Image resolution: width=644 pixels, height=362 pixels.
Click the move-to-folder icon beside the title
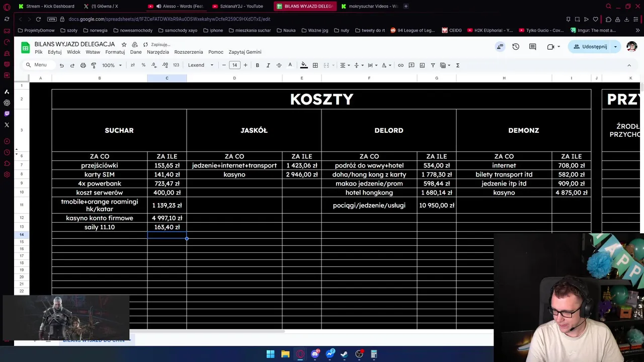click(134, 44)
